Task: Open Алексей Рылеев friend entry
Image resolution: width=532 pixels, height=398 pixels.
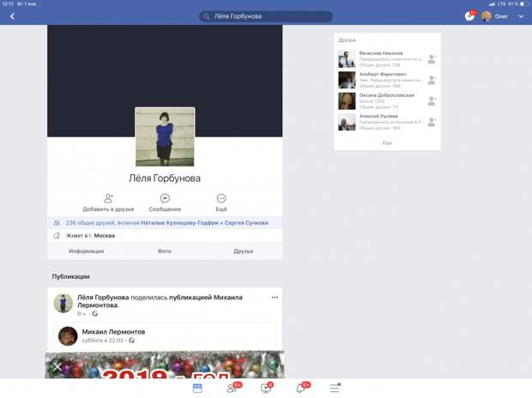Action: (x=387, y=122)
